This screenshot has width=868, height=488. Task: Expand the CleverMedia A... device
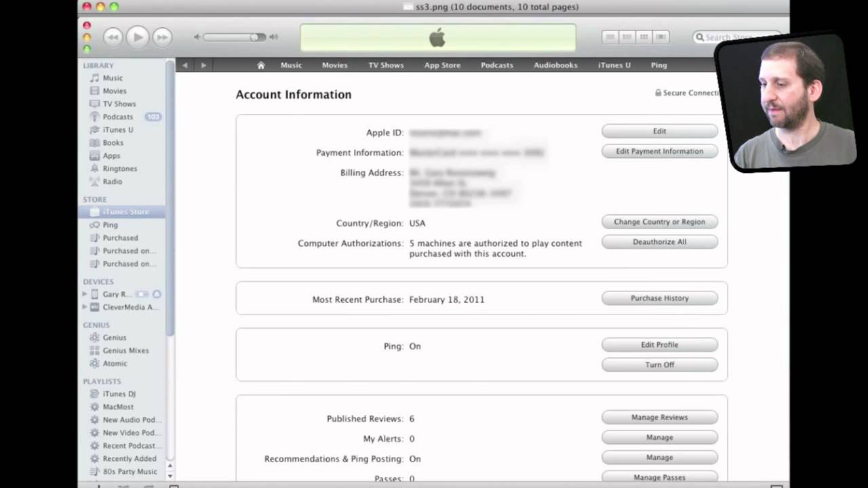[x=85, y=307]
